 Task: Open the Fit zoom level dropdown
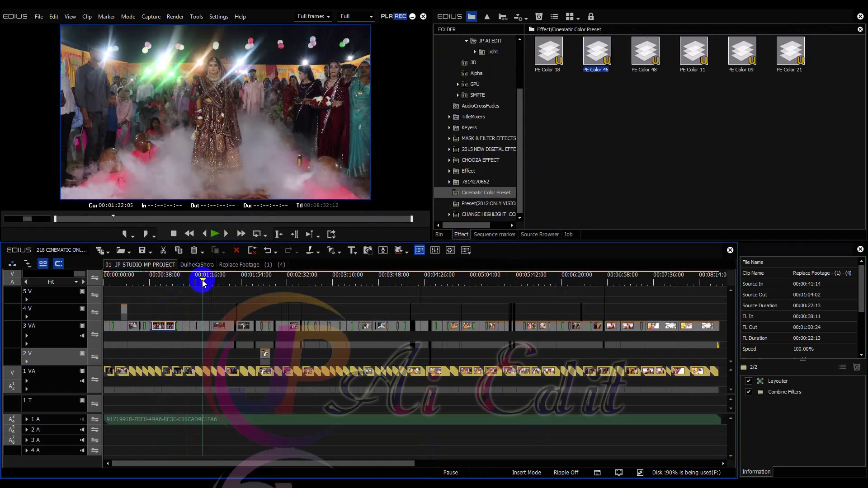(x=76, y=282)
